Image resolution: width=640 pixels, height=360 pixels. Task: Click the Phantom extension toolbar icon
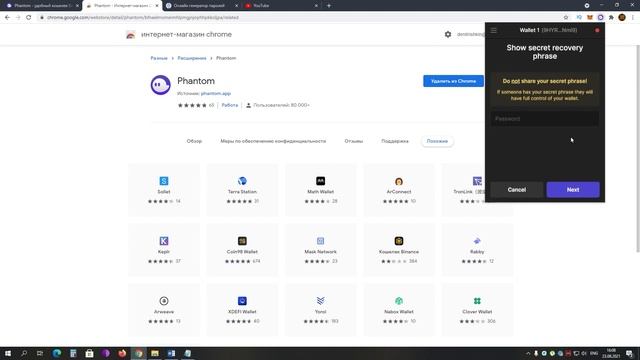600,18
